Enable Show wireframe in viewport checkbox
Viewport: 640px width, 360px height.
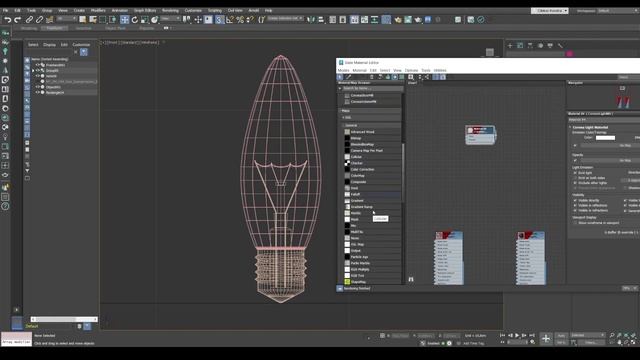point(575,223)
